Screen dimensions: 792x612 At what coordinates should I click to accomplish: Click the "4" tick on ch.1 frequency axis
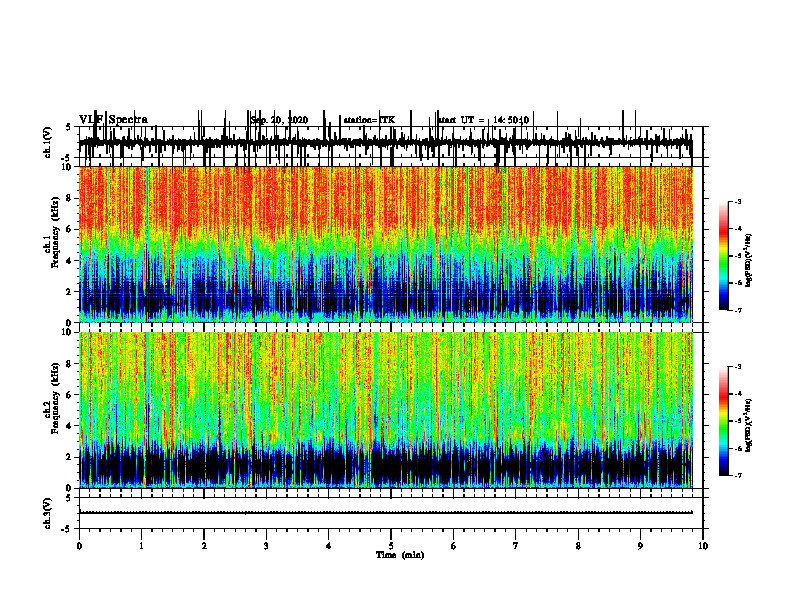(x=70, y=261)
